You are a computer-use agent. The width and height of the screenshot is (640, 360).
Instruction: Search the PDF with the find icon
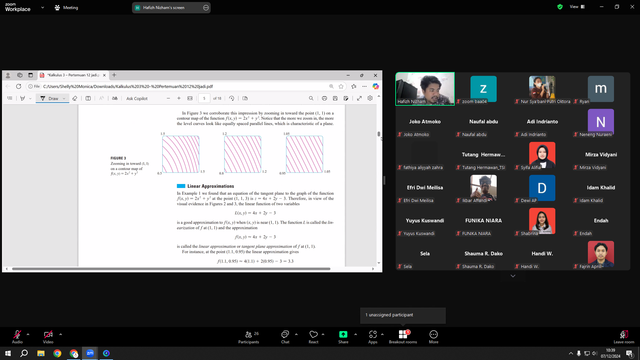click(311, 98)
